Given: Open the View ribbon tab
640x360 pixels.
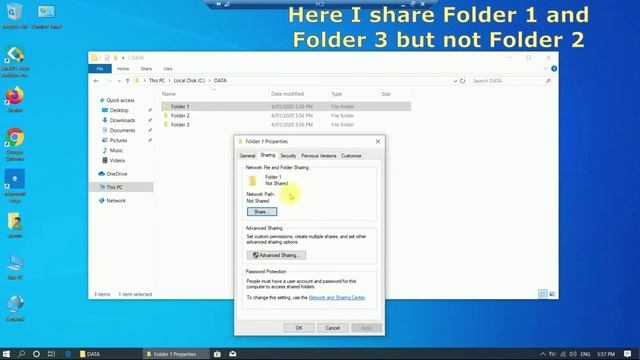Looking at the screenshot, I should (168, 69).
